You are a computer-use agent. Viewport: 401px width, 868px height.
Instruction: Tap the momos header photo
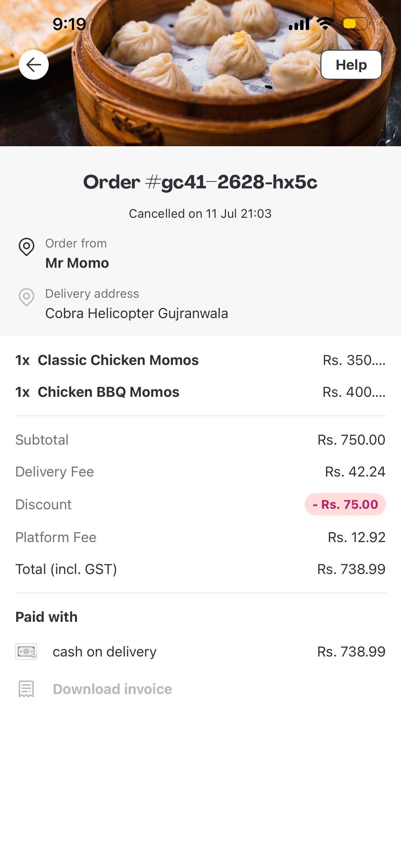coord(200,73)
